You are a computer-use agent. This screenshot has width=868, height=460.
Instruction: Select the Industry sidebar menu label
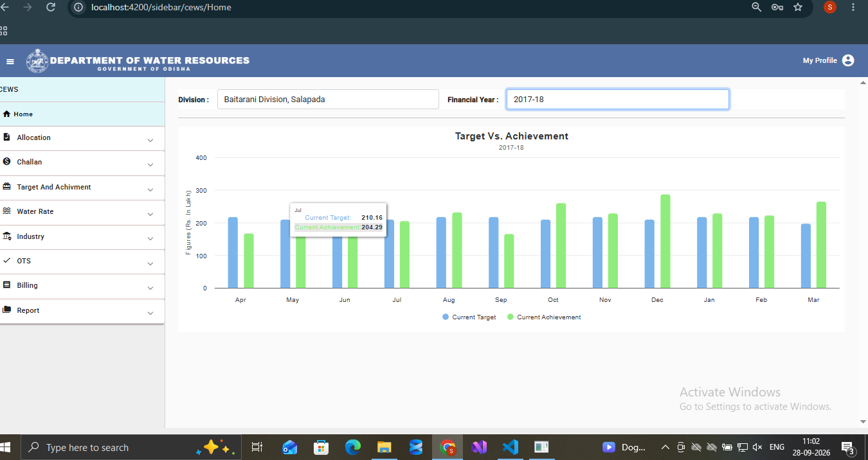click(x=31, y=236)
